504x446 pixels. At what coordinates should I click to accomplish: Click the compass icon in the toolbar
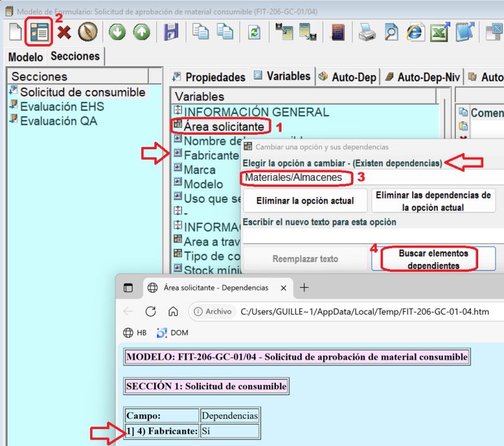(87, 33)
